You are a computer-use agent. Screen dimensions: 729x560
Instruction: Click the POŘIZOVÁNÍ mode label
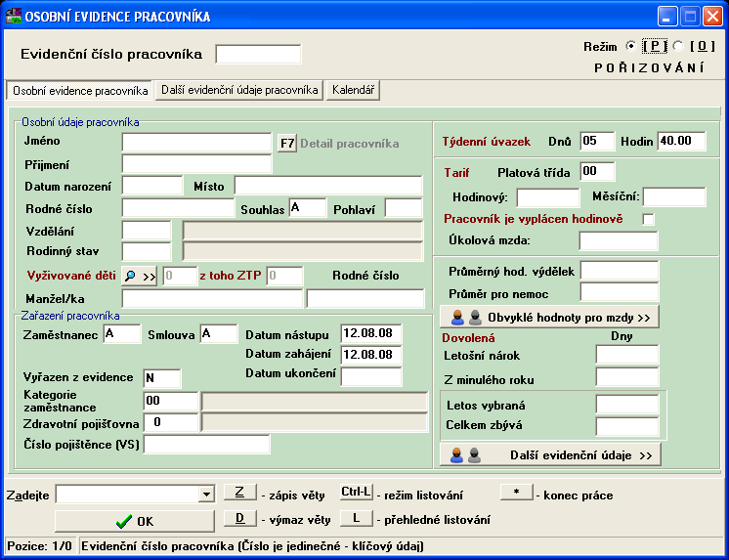pyautogui.click(x=649, y=67)
